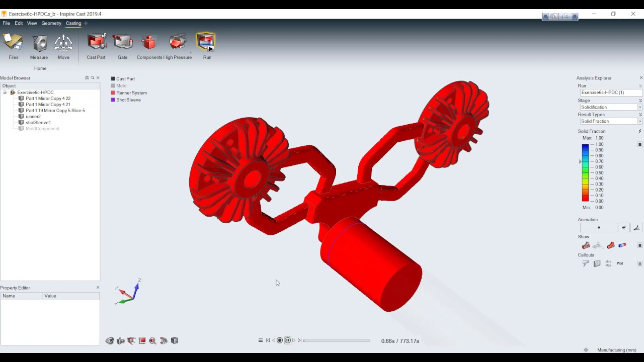Toggle the red and blue Show option
This screenshot has width=644, height=362.
[622, 245]
